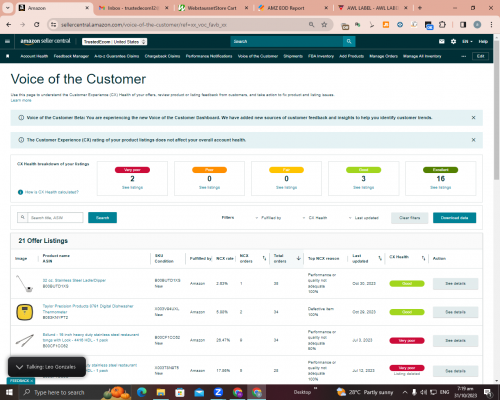Expand the Last updated filter
This screenshot has height=400, width=500.
pyautogui.click(x=363, y=218)
